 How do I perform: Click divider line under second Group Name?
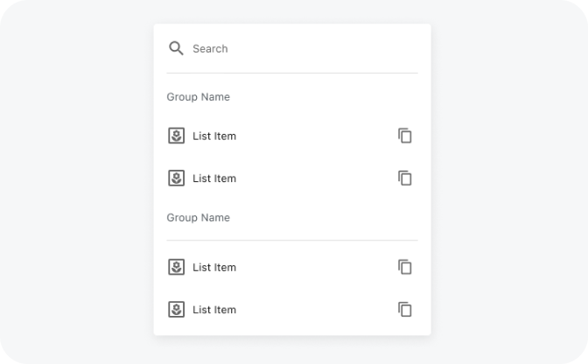[x=292, y=240]
